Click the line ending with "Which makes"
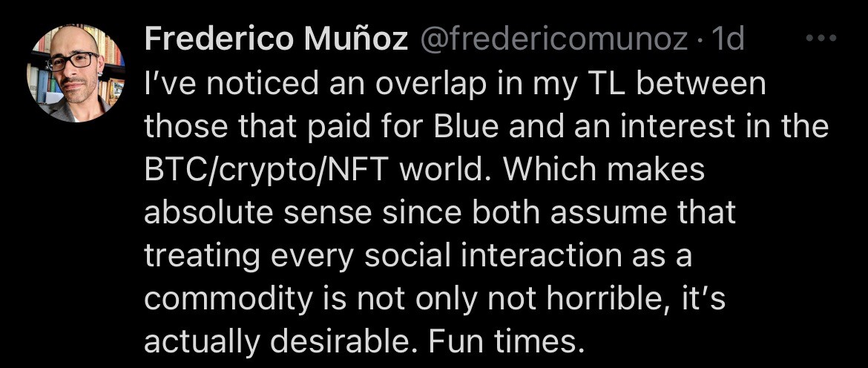This screenshot has height=368, width=868. (423, 170)
